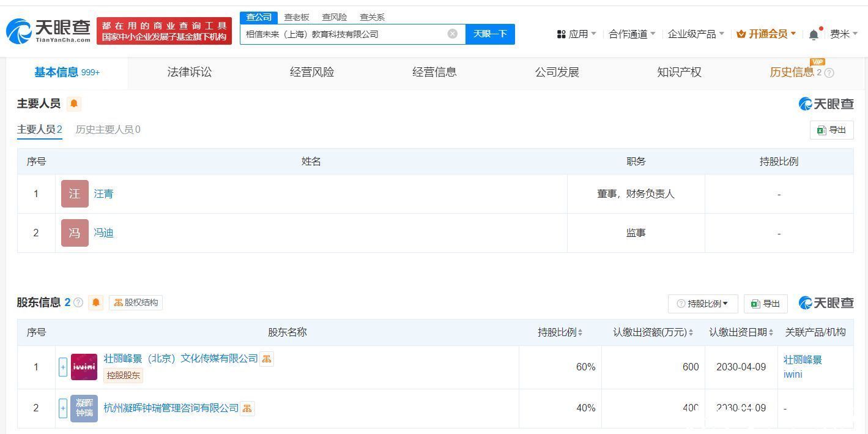This screenshot has width=868, height=434.
Task: Click the alert bell beside 主要人员 heading
Action: [74, 103]
